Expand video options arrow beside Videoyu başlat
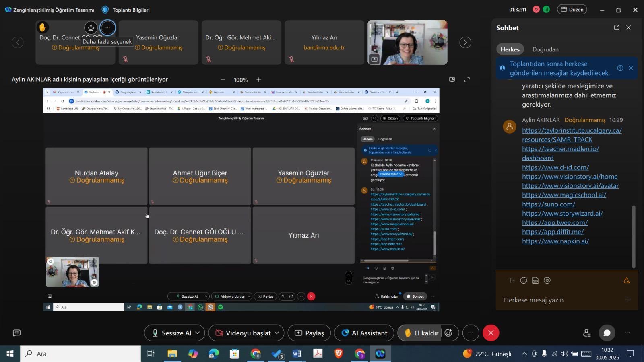This screenshot has height=362, width=644. click(277, 333)
